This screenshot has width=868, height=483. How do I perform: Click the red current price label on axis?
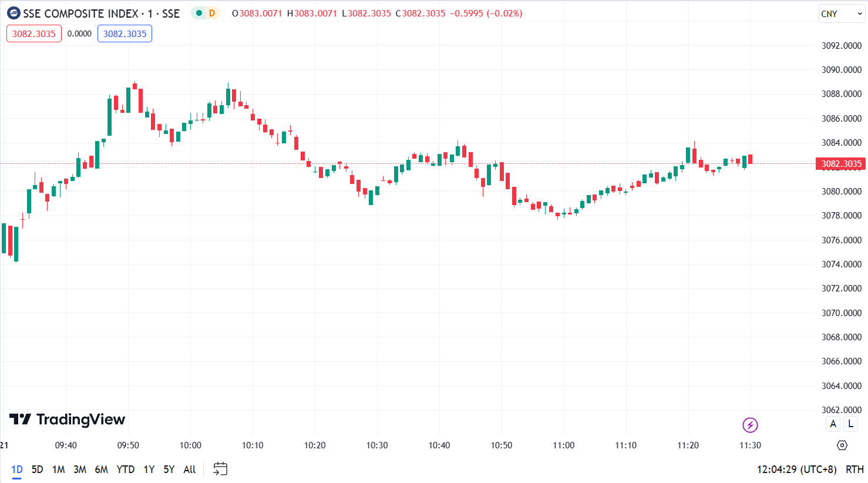click(x=840, y=164)
